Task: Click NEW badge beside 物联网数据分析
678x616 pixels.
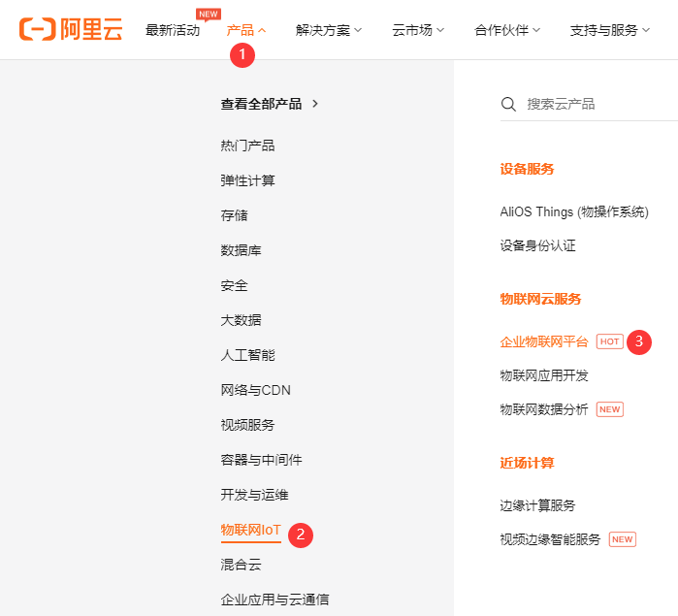Action: point(610,409)
